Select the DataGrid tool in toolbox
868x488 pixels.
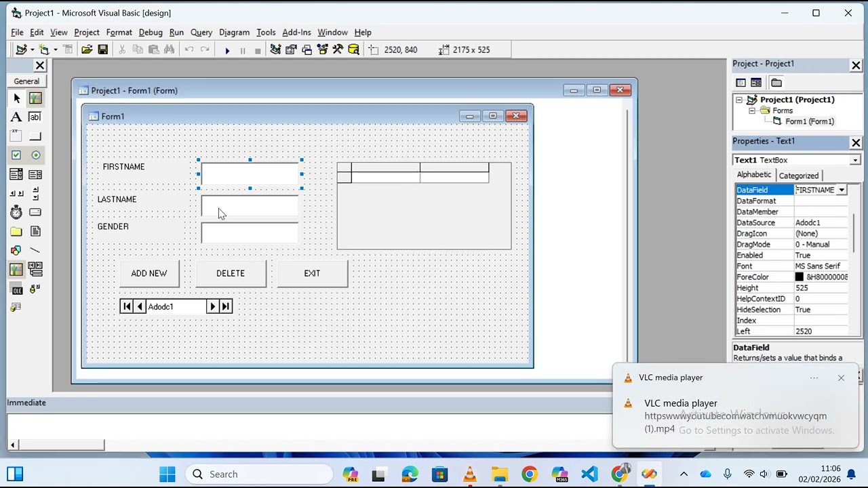click(16, 307)
